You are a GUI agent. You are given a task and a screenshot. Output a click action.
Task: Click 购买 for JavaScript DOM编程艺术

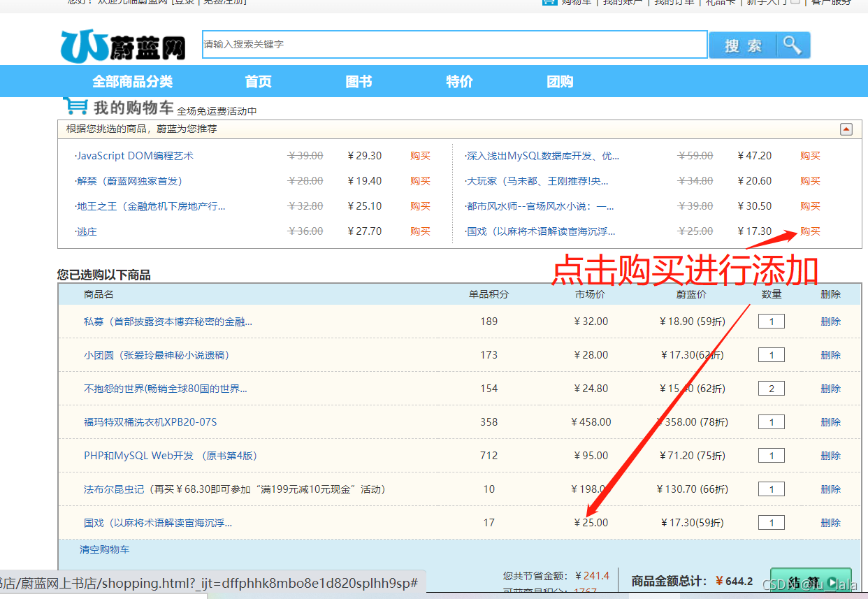point(420,156)
